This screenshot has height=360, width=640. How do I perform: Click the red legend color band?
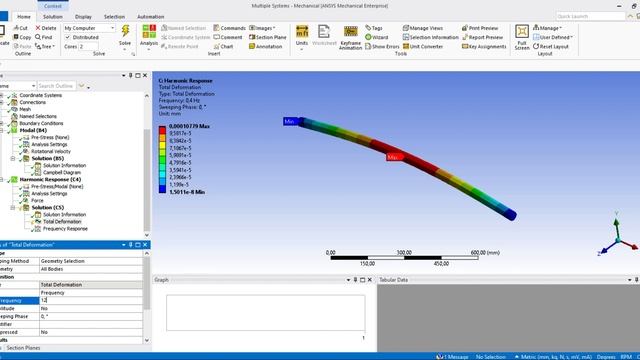point(162,130)
